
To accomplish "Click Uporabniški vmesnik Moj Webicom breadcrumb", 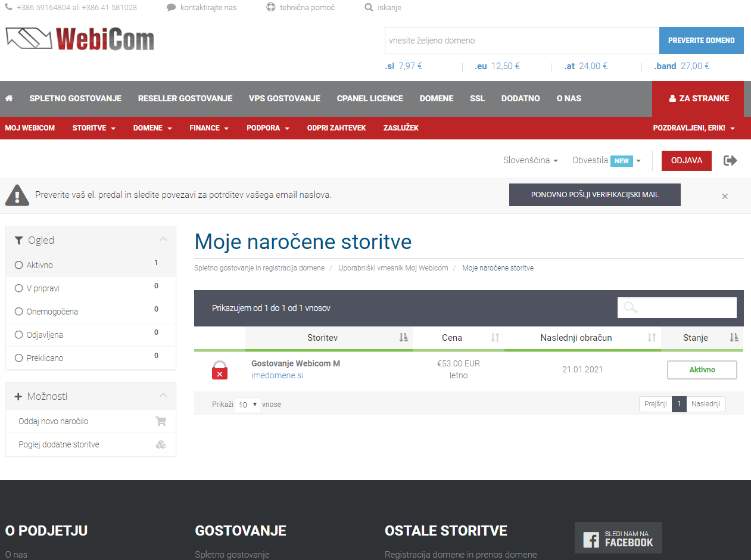I will pyautogui.click(x=393, y=268).
